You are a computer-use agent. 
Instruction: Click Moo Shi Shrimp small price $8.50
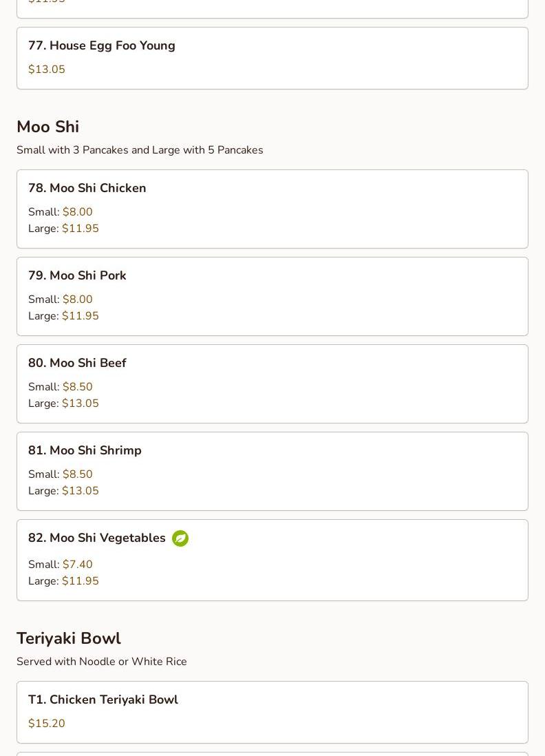pos(78,474)
